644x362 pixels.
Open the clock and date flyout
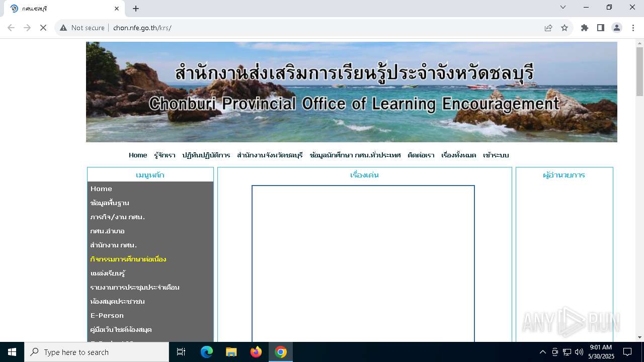tap(601, 352)
